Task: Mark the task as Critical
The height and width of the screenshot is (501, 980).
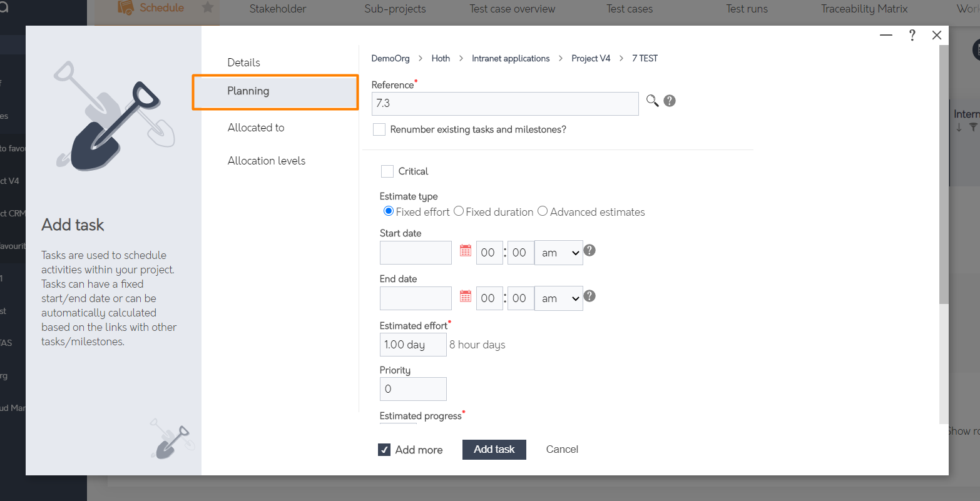Action: tap(387, 171)
